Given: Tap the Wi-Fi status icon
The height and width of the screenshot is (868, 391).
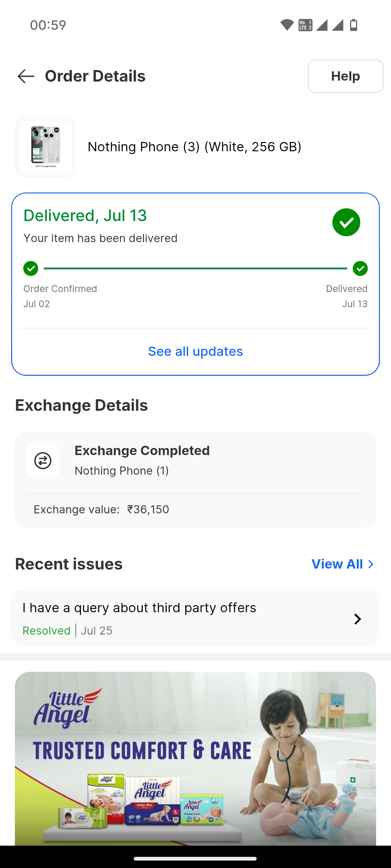Looking at the screenshot, I should (x=287, y=25).
